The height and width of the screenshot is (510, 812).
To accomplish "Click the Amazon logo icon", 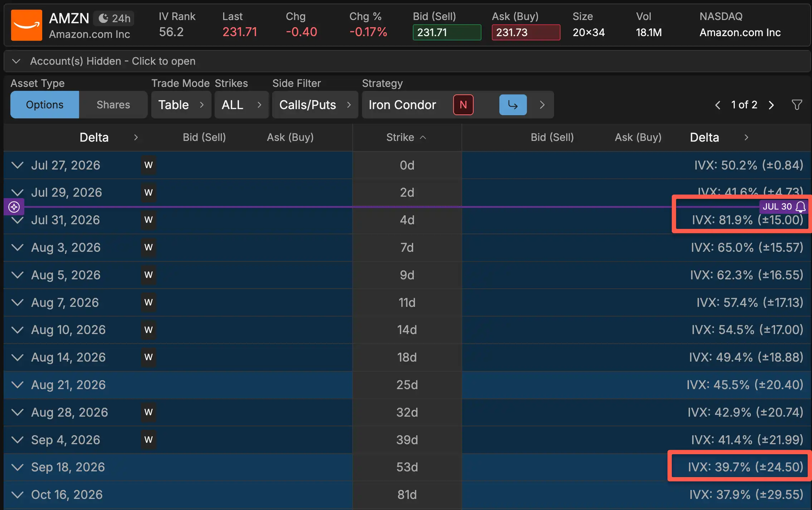I will point(26,25).
